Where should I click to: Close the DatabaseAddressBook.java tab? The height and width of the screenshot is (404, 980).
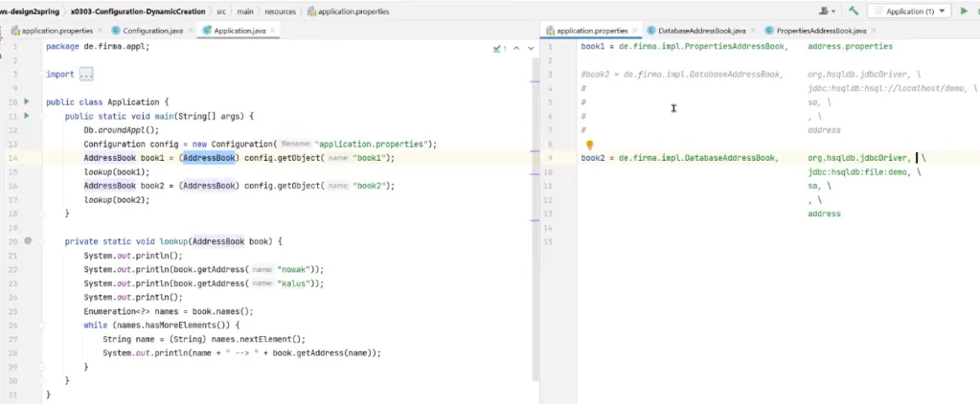(x=753, y=30)
